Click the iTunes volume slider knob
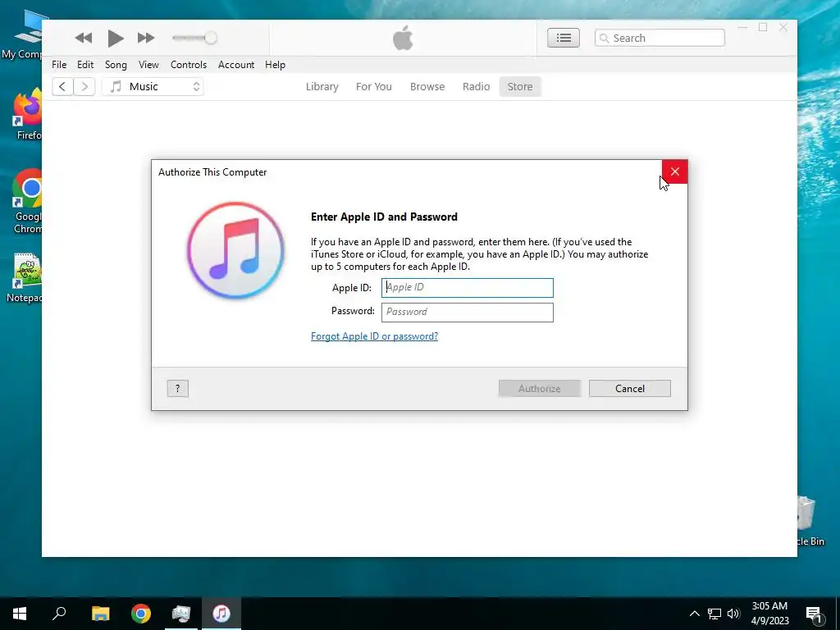This screenshot has width=840, height=630. click(x=211, y=38)
